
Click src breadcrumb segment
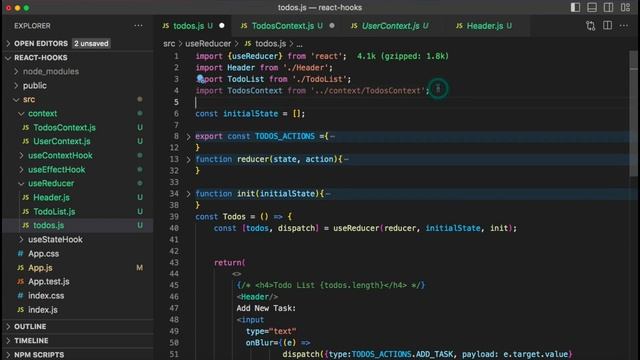(x=169, y=43)
